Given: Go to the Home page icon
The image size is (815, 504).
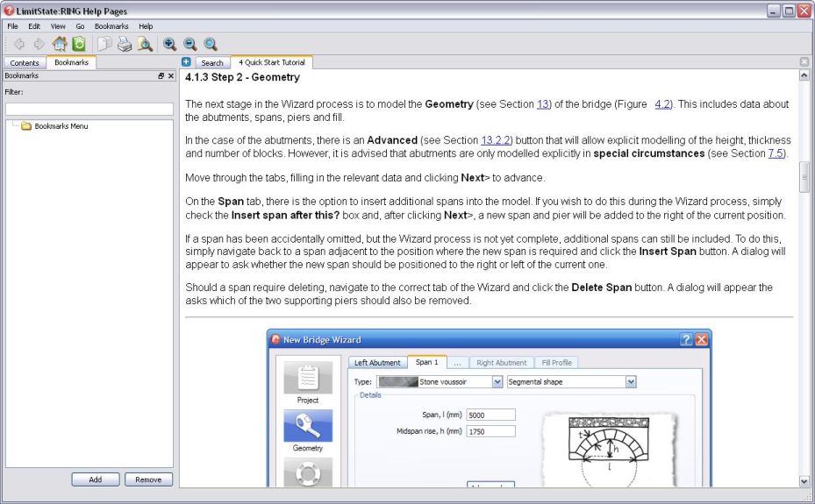Looking at the screenshot, I should click(60, 44).
